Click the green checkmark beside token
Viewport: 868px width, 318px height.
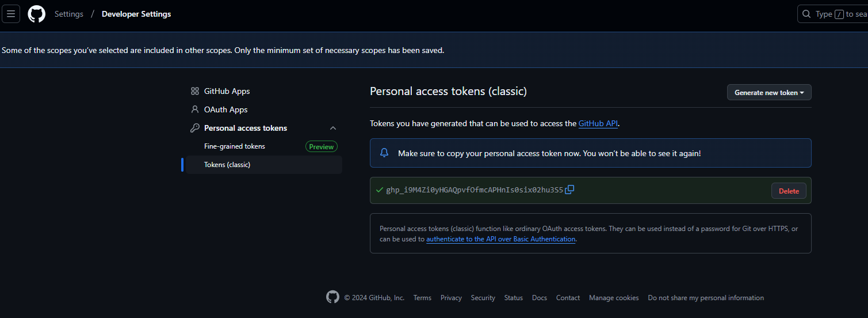point(379,190)
